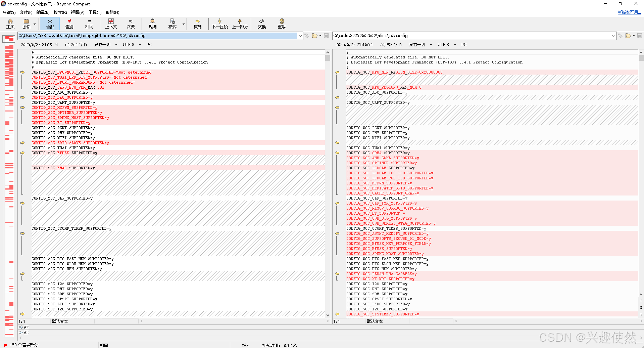644x348 pixels.
Task: Expand left browse-folder dropdown arrow
Action: point(320,36)
